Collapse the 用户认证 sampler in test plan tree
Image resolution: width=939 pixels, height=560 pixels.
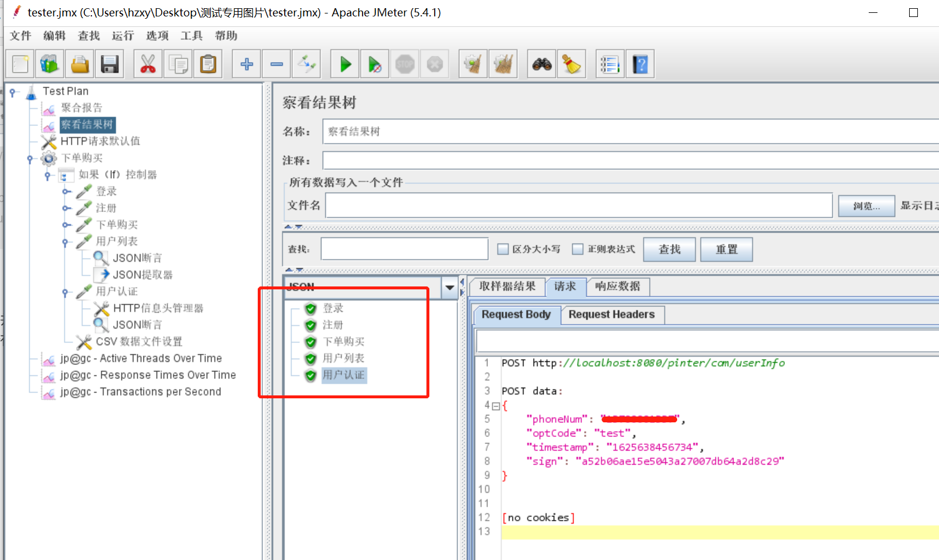pos(65,292)
